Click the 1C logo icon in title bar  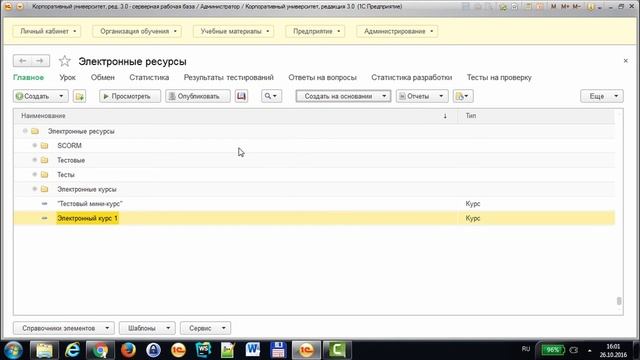[8, 7]
